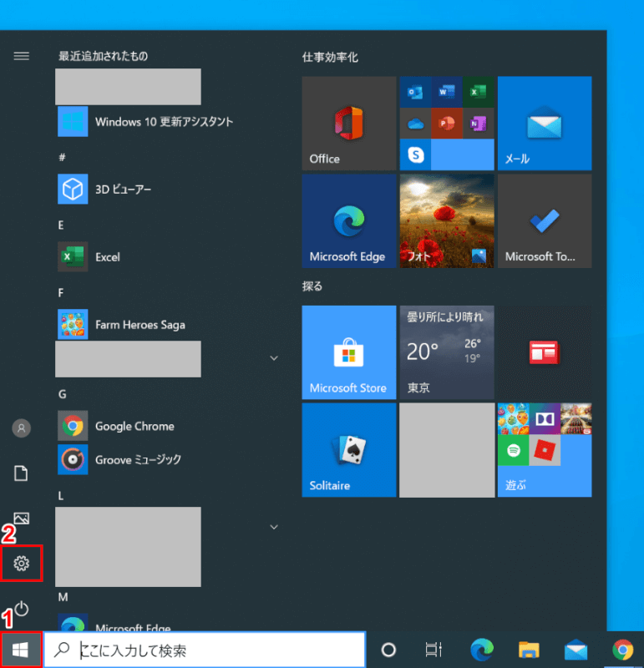This screenshot has height=668, width=644.
Task: Open the Microsoft Store tile
Action: [x=348, y=352]
